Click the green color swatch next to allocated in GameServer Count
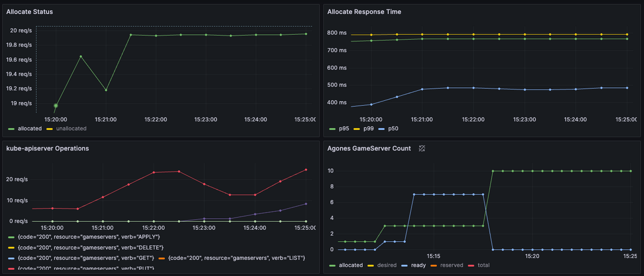This screenshot has width=644, height=276. pyautogui.click(x=332, y=265)
